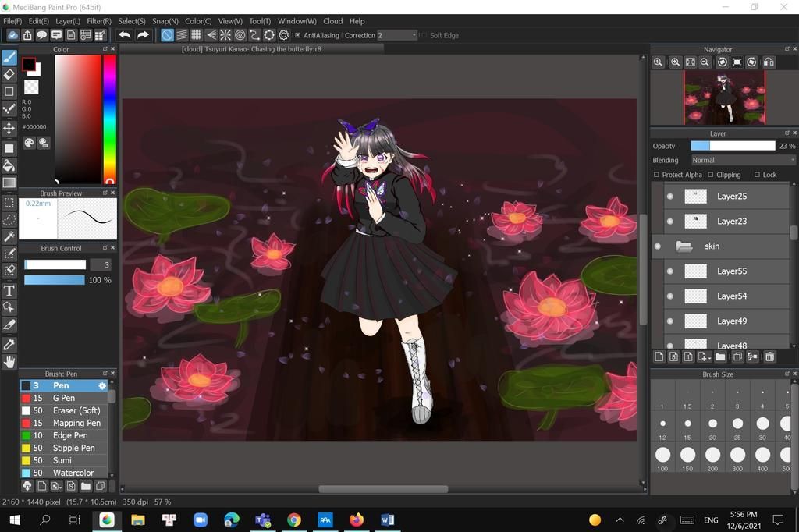
Task: Open Pen brush settings gear
Action: coord(102,386)
